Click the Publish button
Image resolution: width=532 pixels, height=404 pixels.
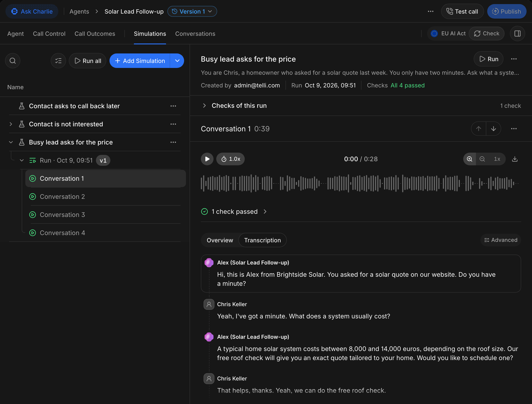click(506, 11)
